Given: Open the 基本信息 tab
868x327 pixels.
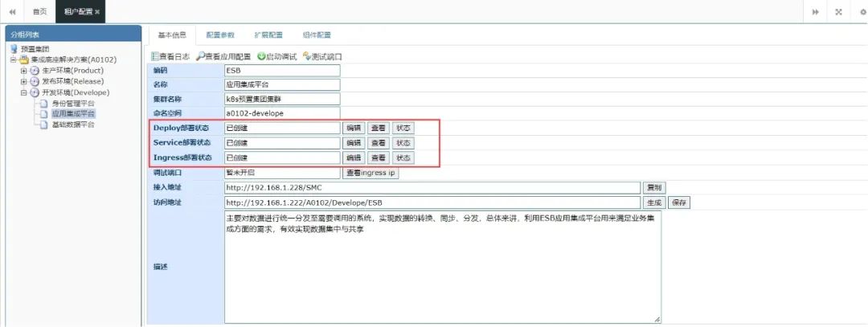Looking at the screenshot, I should coord(172,35).
